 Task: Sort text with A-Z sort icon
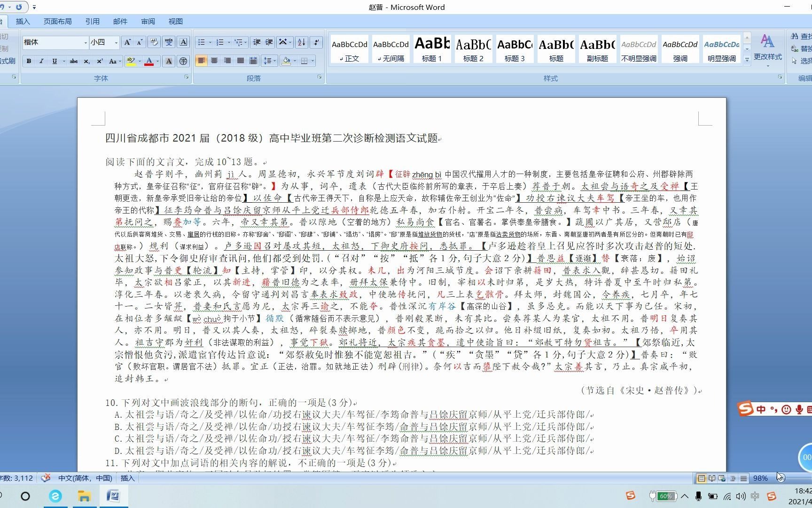(302, 42)
